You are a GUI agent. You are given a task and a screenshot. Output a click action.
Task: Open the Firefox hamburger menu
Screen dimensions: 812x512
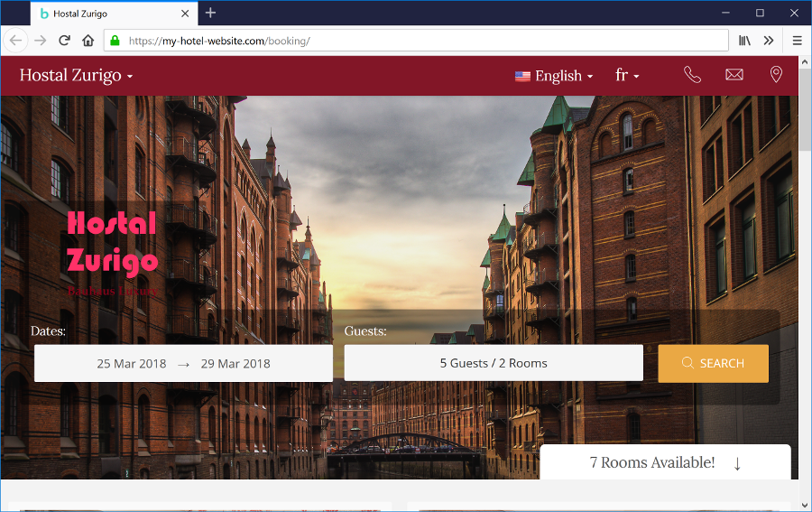coord(797,41)
